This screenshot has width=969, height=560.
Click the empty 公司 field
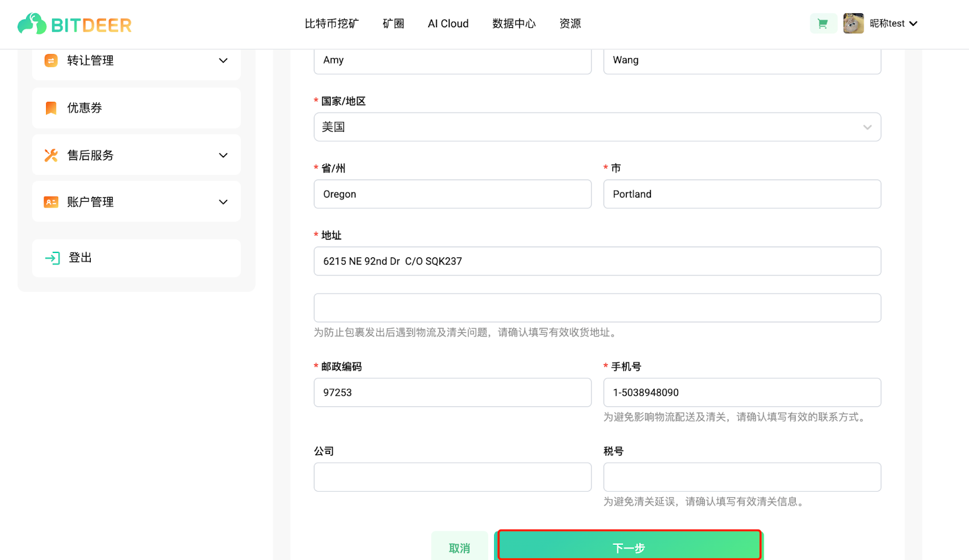point(452,477)
